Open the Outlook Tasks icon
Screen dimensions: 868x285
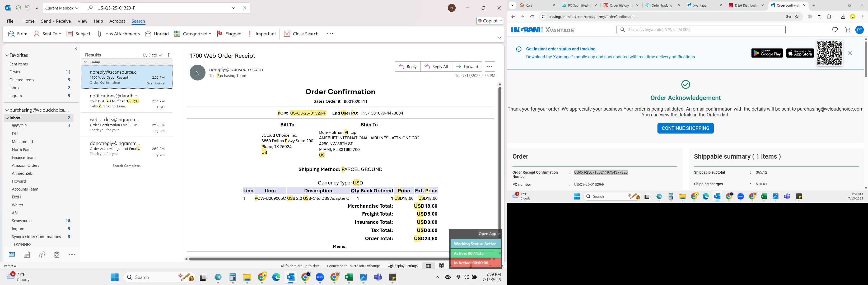[57, 255]
